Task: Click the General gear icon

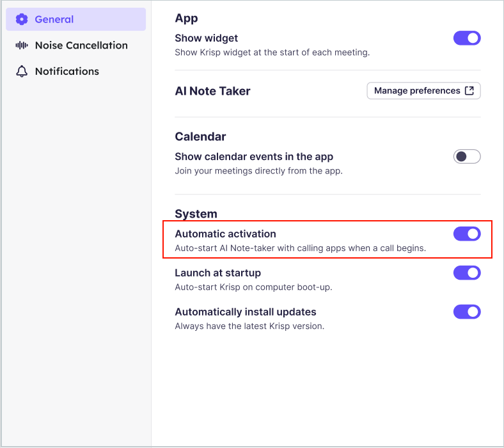Action: coord(22,19)
